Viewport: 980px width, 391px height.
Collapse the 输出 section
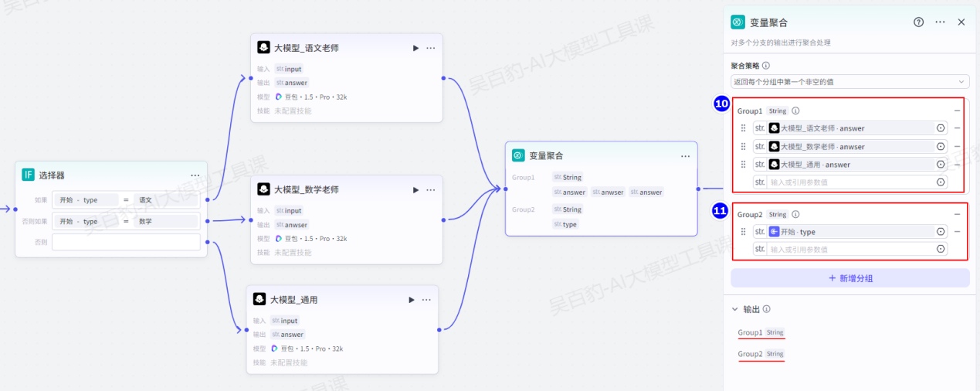[734, 309]
